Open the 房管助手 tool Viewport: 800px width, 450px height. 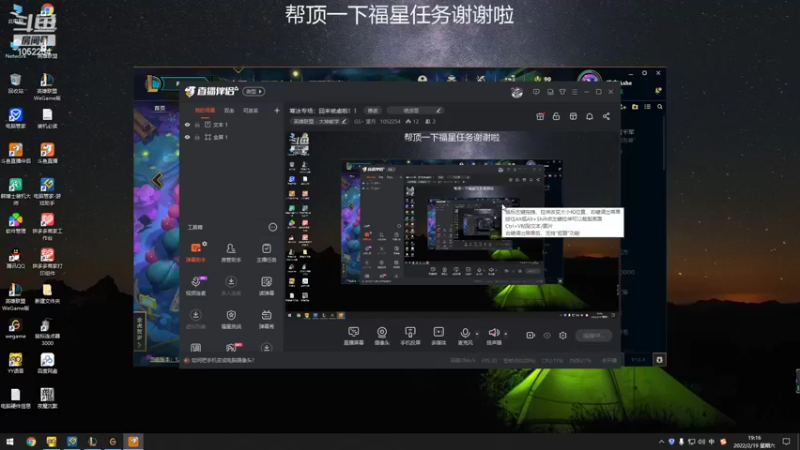coord(231,252)
